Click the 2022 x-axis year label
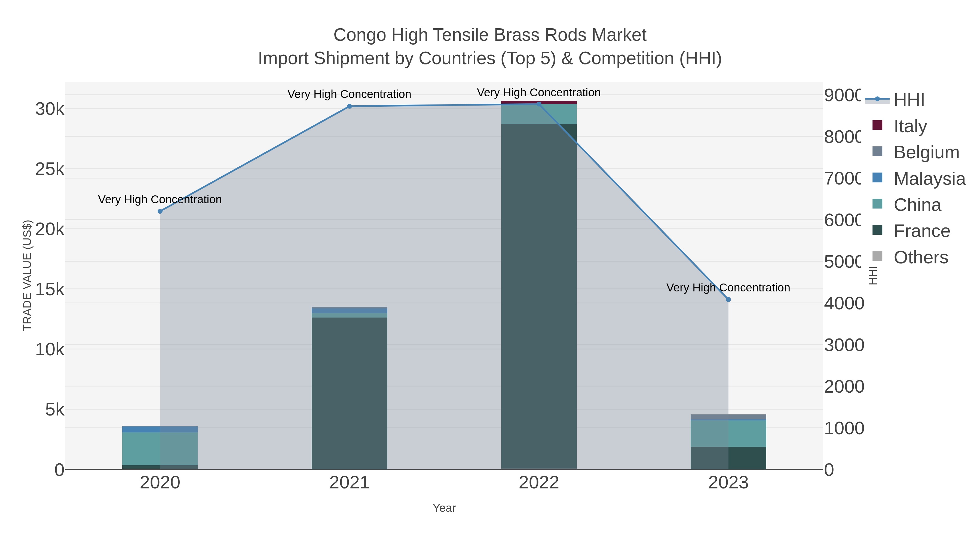The height and width of the screenshot is (551, 980). (539, 483)
